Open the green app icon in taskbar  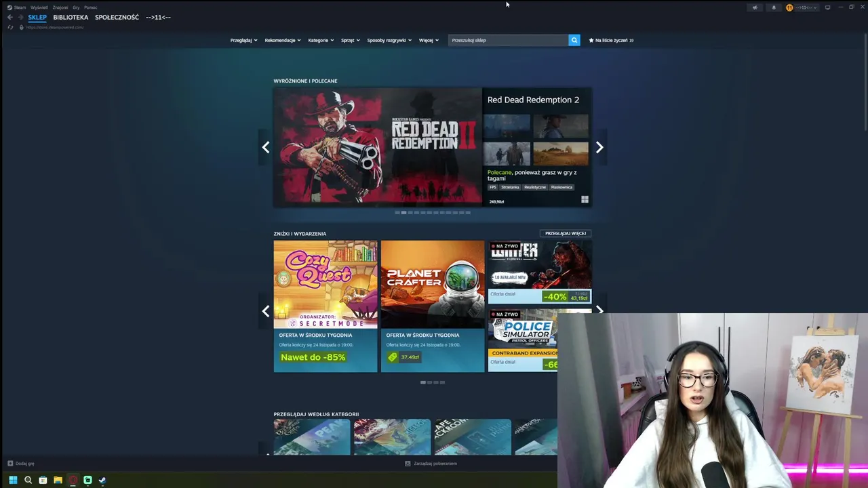click(87, 480)
